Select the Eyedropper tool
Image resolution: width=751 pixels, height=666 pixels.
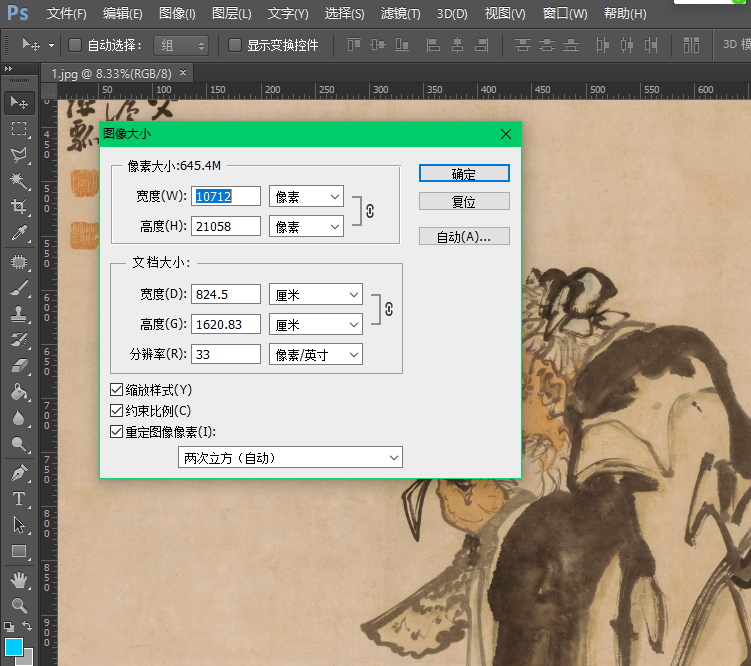click(x=19, y=233)
